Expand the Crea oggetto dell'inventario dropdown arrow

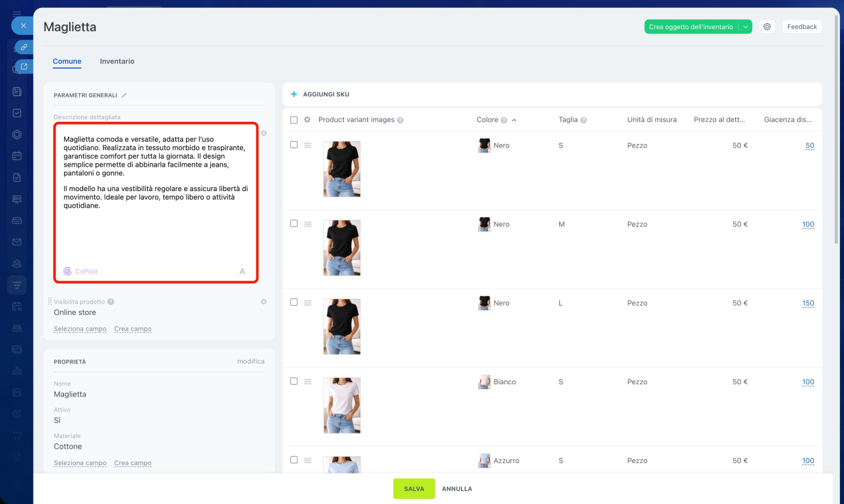click(x=745, y=27)
